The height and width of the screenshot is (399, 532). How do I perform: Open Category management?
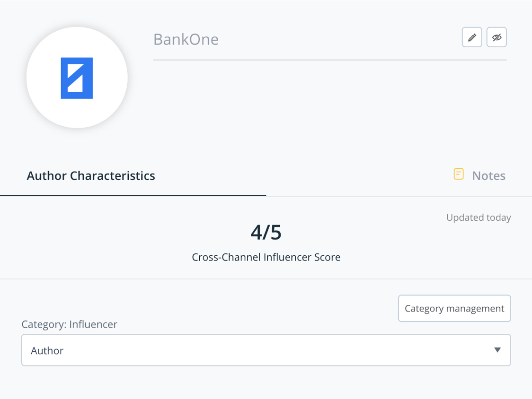pos(454,308)
